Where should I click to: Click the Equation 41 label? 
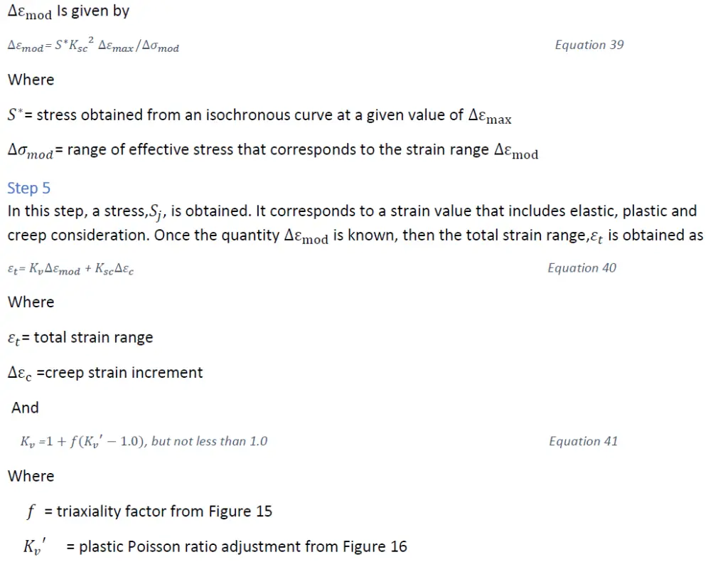point(584,441)
